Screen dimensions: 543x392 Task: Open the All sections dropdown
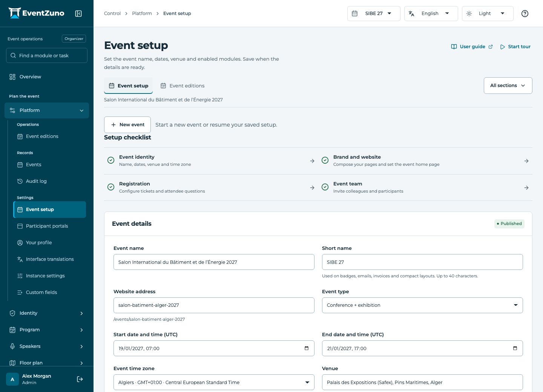pos(508,86)
